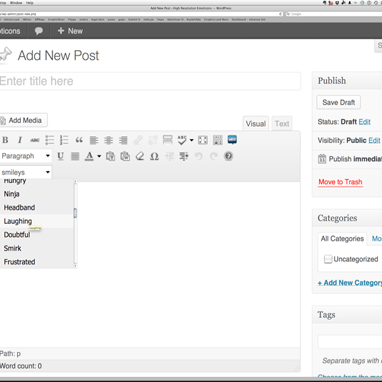Open the editor help icon
Image resolution: width=382 pixels, height=382 pixels.
pos(228,156)
